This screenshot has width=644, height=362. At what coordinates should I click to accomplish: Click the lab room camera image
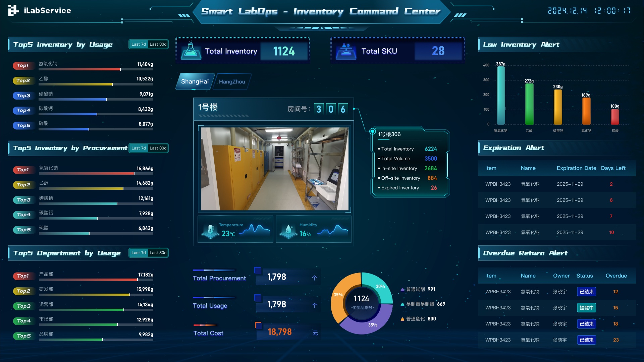274,169
